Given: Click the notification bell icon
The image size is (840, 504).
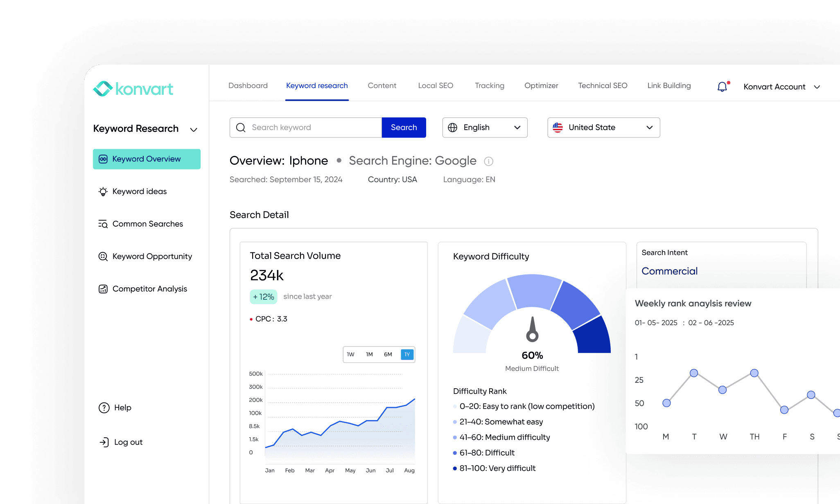Looking at the screenshot, I should [x=722, y=87].
